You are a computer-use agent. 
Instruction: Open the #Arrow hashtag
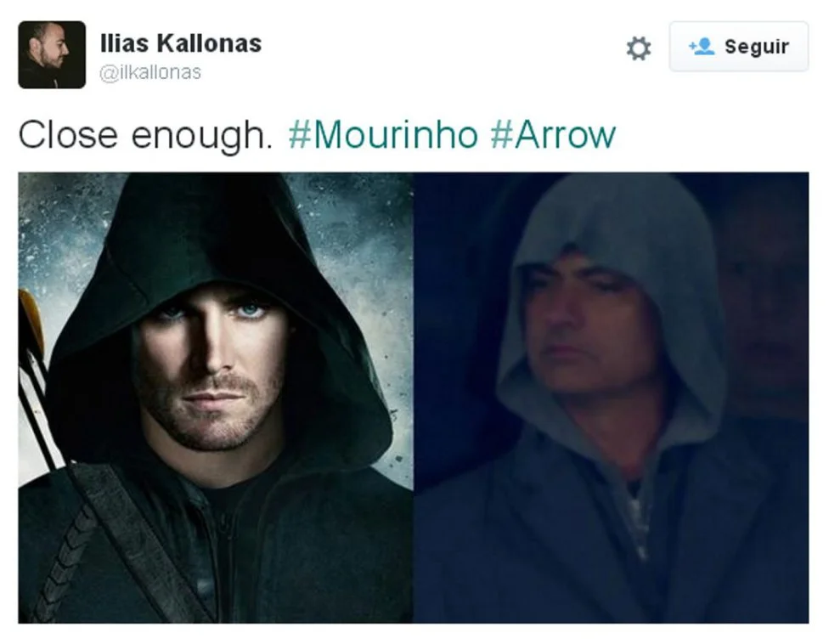tap(553, 134)
